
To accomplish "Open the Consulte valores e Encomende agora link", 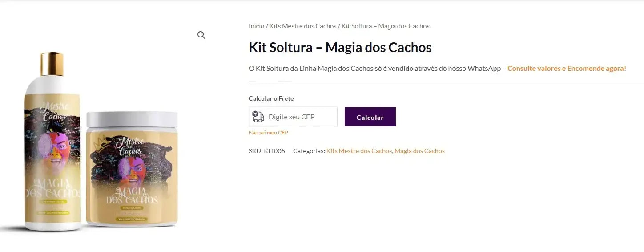I will pyautogui.click(x=567, y=69).
